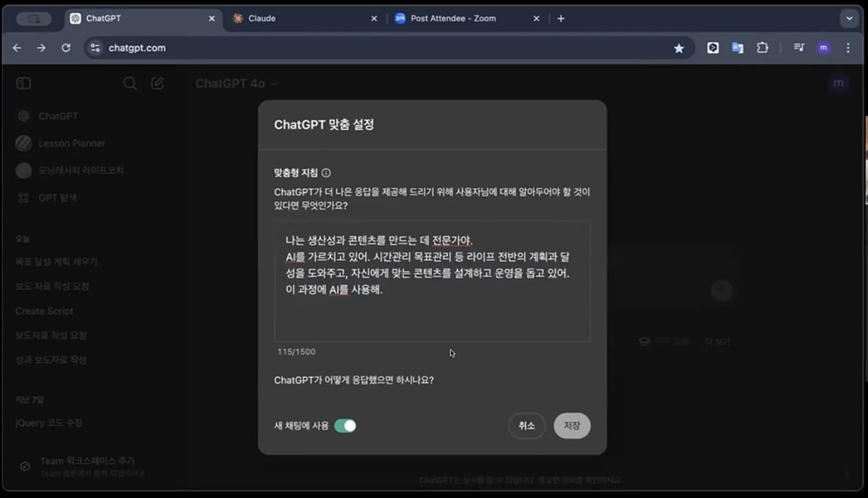The image size is (868, 498).
Task: Collapse the sidebar with the panel icon
Action: click(x=22, y=83)
